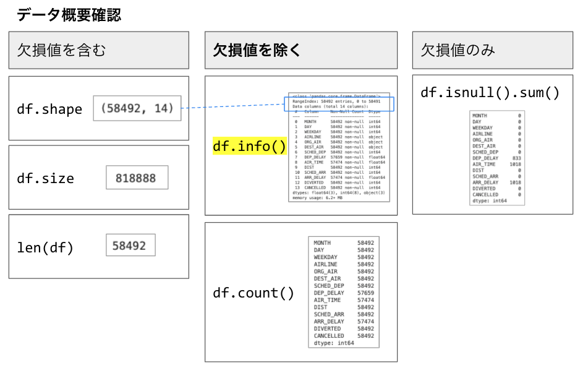Select the 欠損値を除く header box

[x=301, y=50]
